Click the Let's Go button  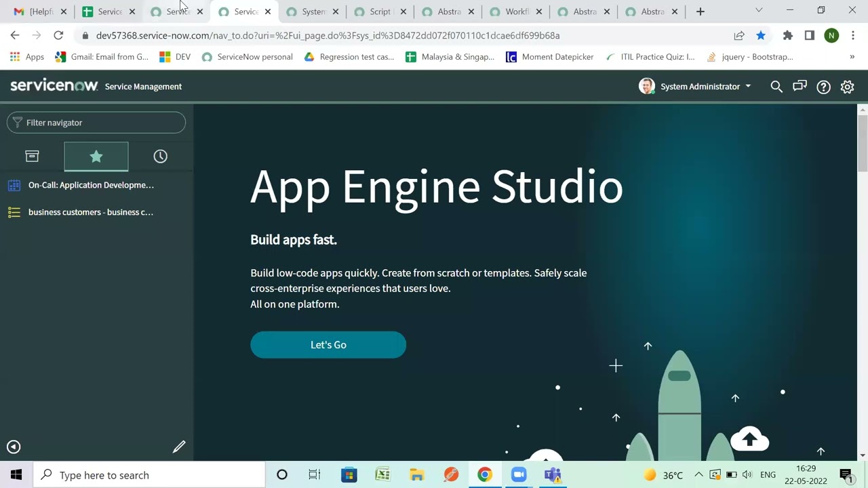pos(328,345)
